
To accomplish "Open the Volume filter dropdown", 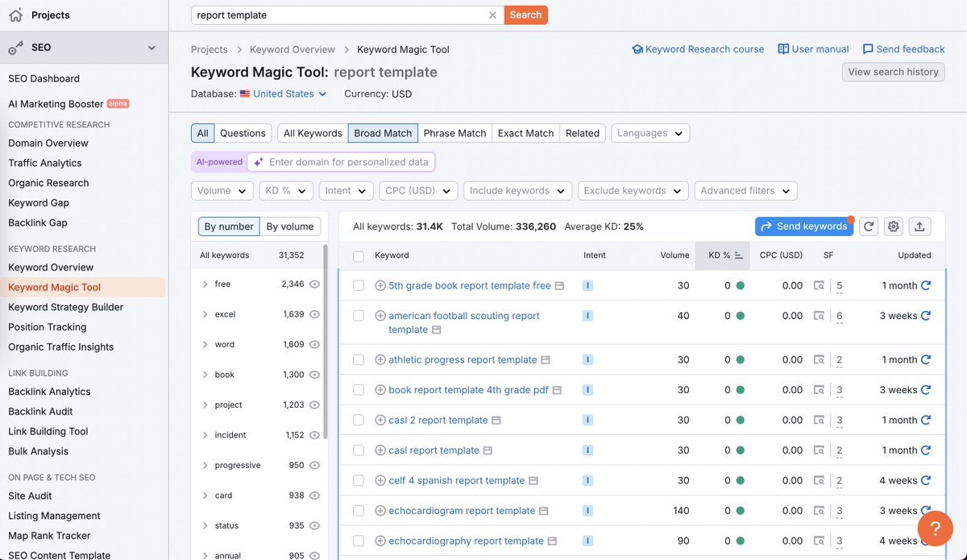I will [222, 191].
